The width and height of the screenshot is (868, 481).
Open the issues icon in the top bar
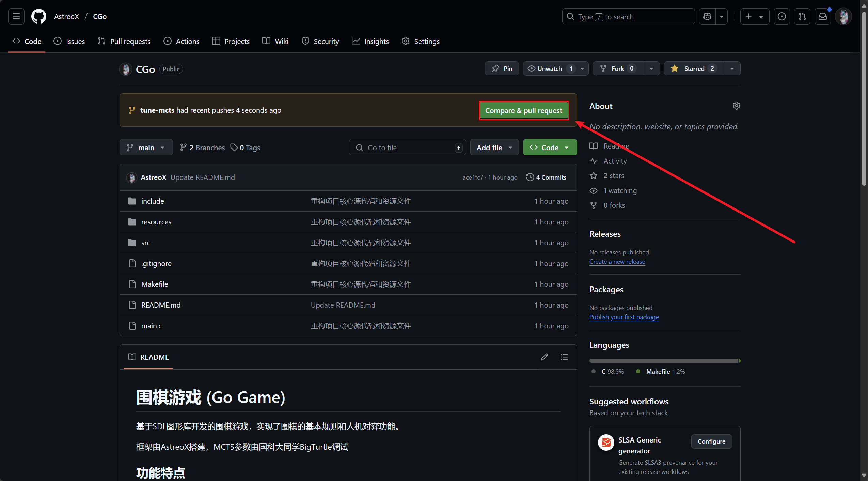pos(782,16)
